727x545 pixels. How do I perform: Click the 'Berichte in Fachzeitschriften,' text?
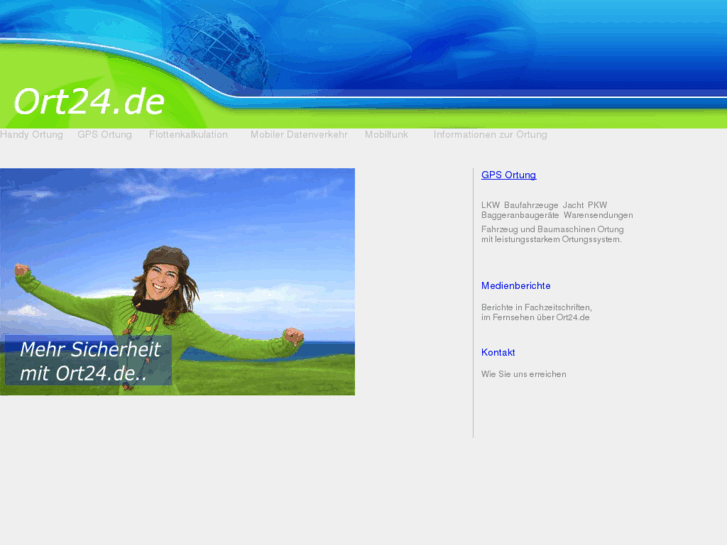click(x=536, y=307)
